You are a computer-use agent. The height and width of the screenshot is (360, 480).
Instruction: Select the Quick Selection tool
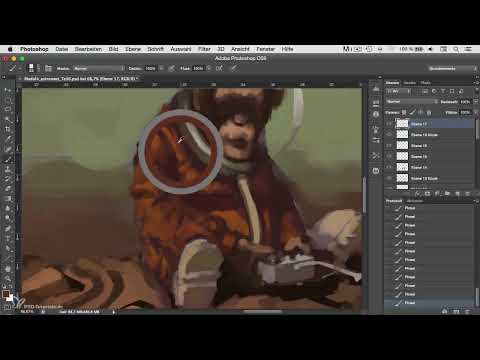point(8,119)
